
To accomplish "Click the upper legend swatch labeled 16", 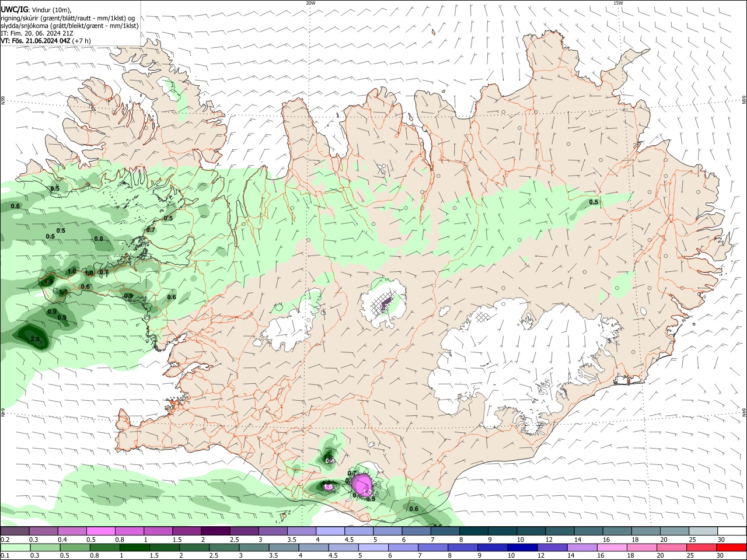I will (617, 531).
